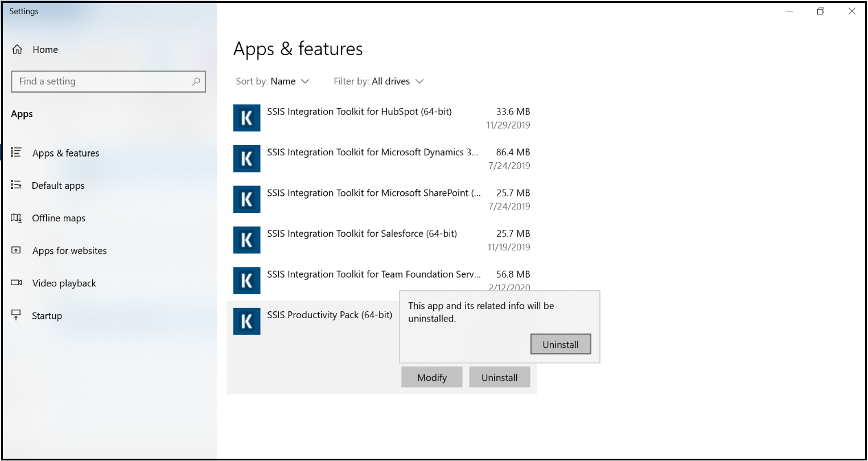Click the 11/29/2019 install date
This screenshot has height=461, width=868.
[x=508, y=125]
